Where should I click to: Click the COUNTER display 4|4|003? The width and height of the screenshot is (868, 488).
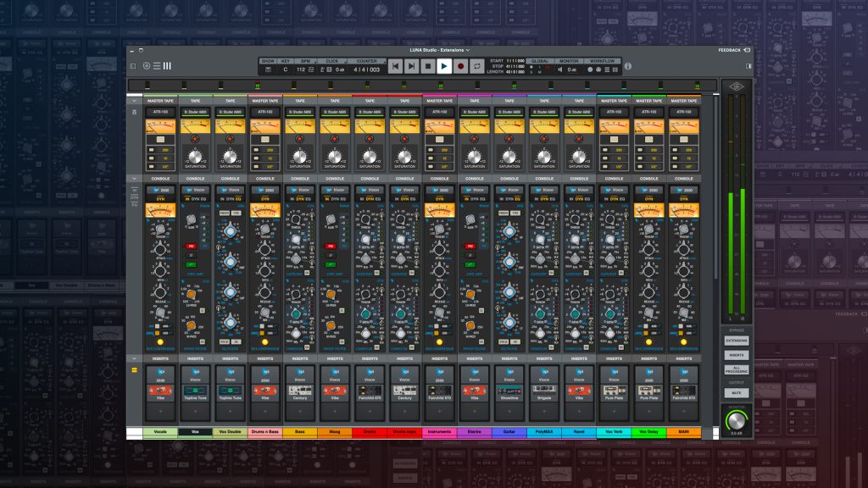point(367,69)
